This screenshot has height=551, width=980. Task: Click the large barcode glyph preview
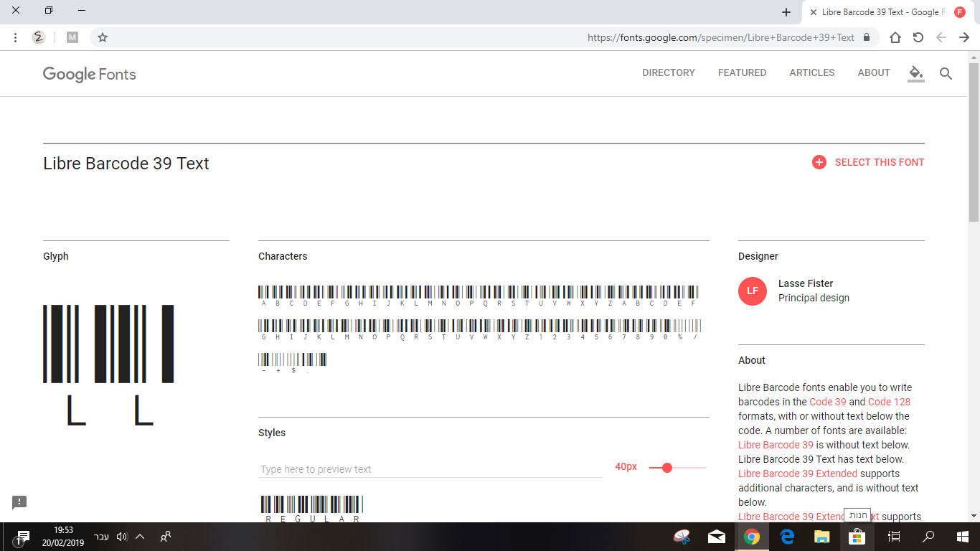click(108, 365)
